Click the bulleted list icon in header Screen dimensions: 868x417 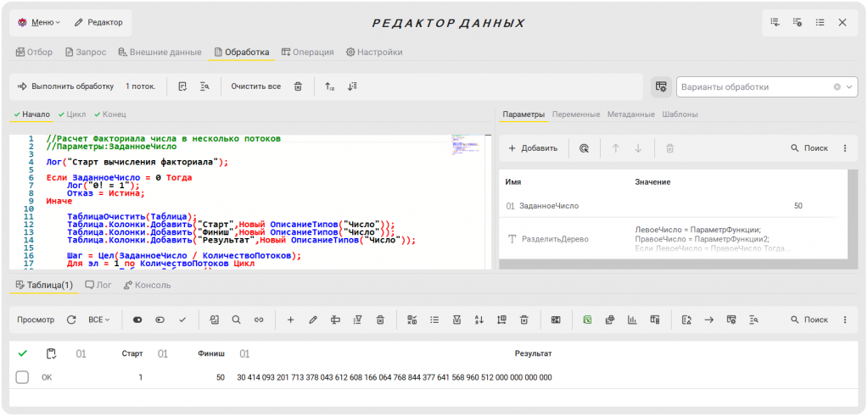click(x=820, y=22)
